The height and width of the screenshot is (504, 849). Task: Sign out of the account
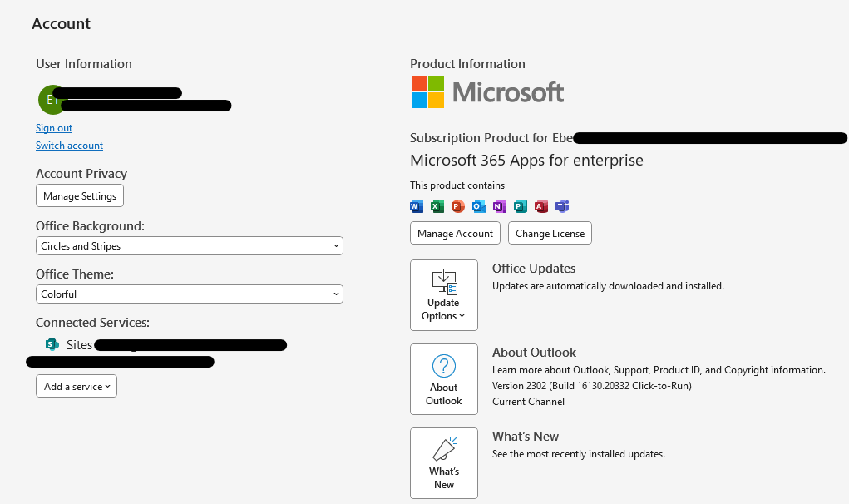click(x=53, y=128)
